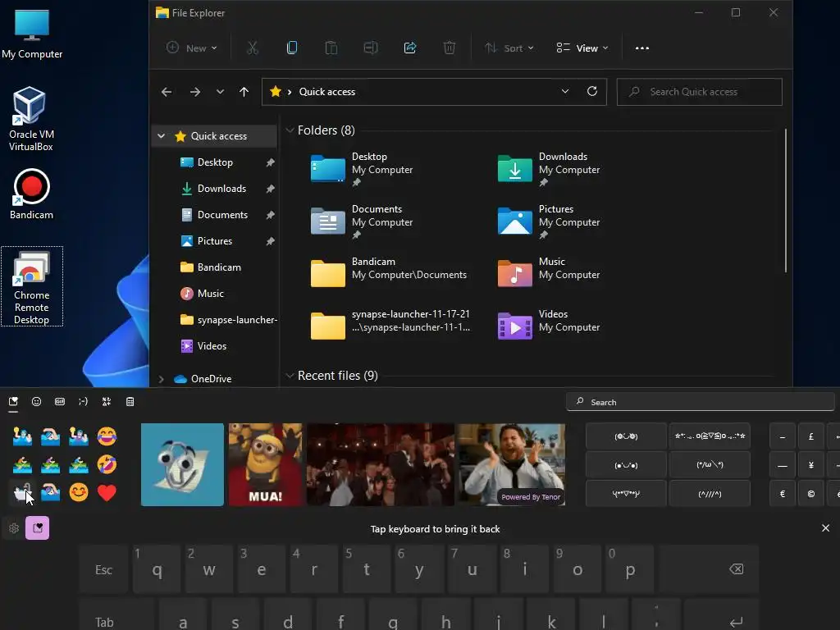Click the Copy icon in File Explorer toolbar
Image resolution: width=840 pixels, height=630 pixels.
pyautogui.click(x=292, y=48)
